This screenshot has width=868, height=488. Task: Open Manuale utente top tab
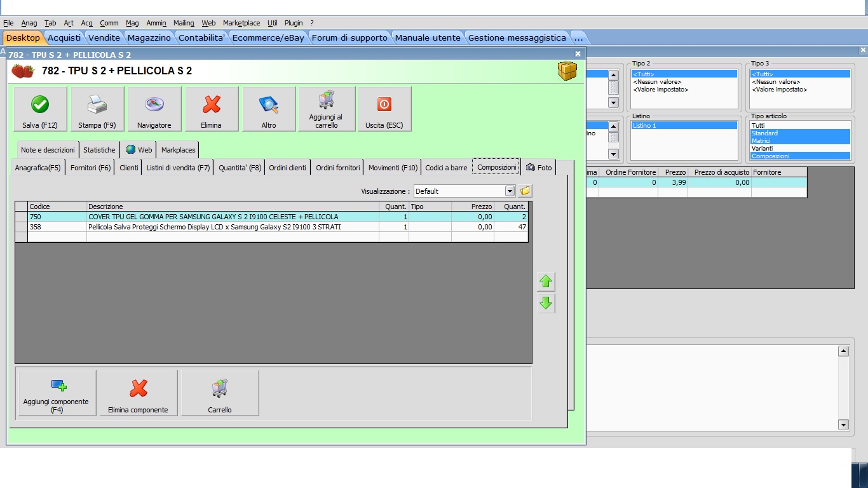[x=428, y=37]
